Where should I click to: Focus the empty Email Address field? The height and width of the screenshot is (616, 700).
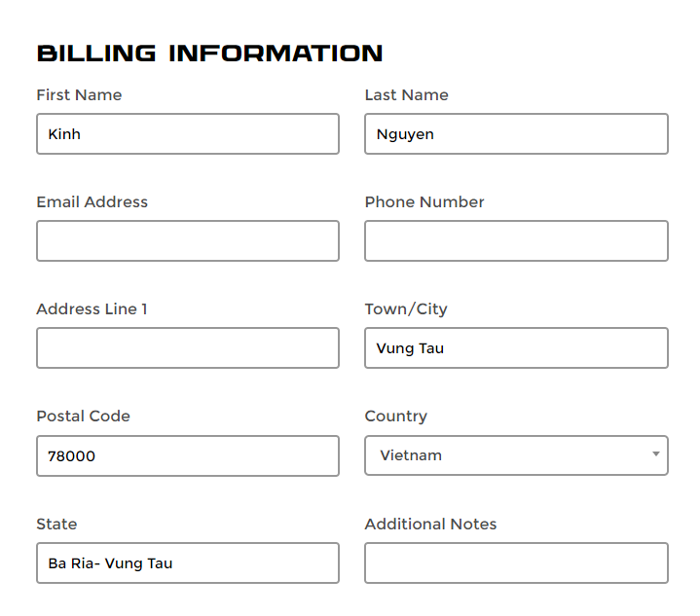[188, 241]
